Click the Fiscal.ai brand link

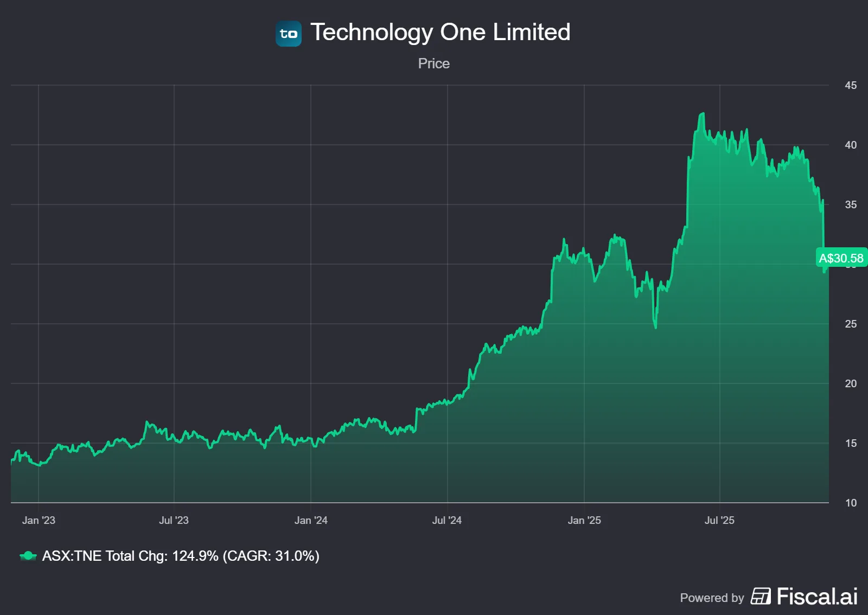pyautogui.click(x=817, y=596)
